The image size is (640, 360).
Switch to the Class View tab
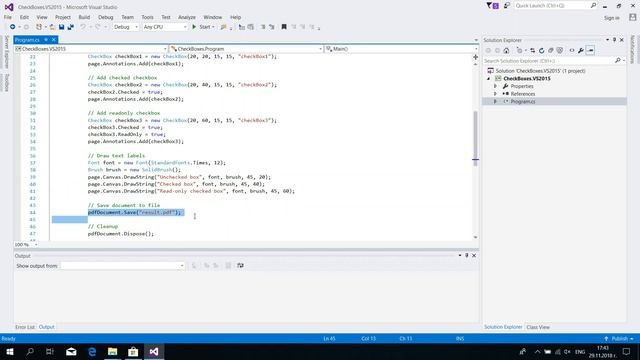coord(538,327)
